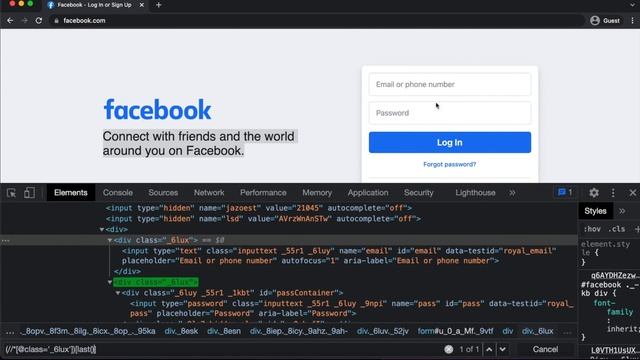Viewport: 640px width, 360px height.
Task: Collapse the highlighted green _6lux div
Action: click(110, 282)
